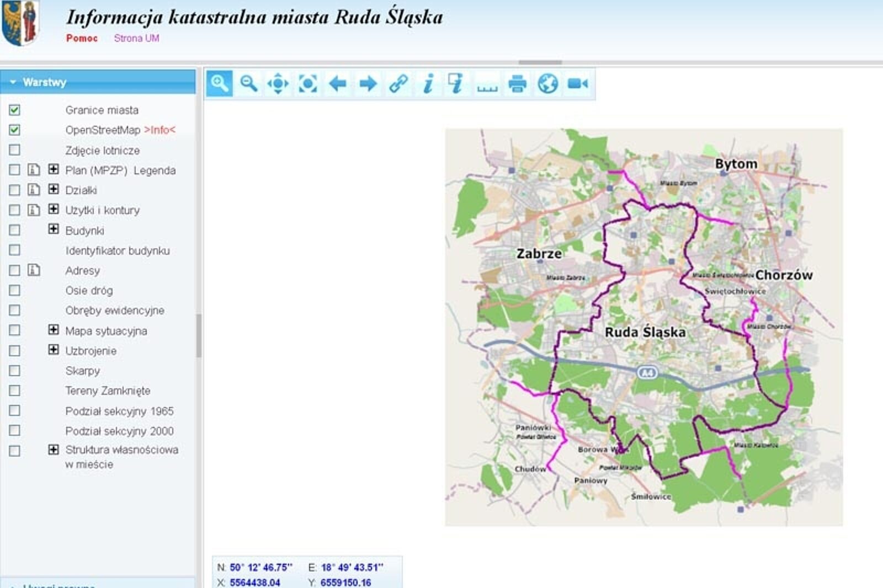Go to previous map view arrow

(x=338, y=84)
